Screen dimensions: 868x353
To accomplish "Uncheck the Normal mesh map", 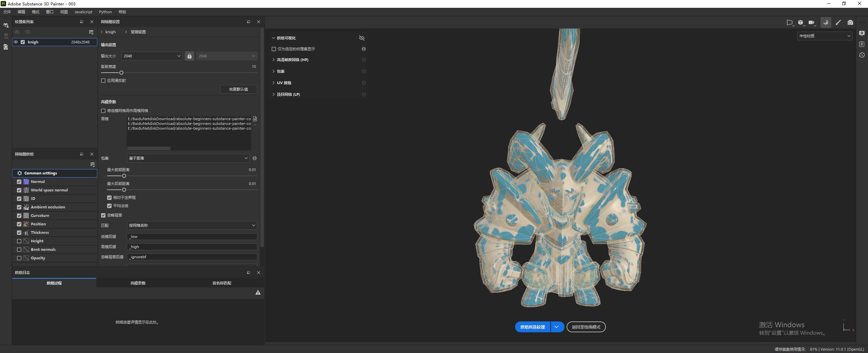I will 19,182.
